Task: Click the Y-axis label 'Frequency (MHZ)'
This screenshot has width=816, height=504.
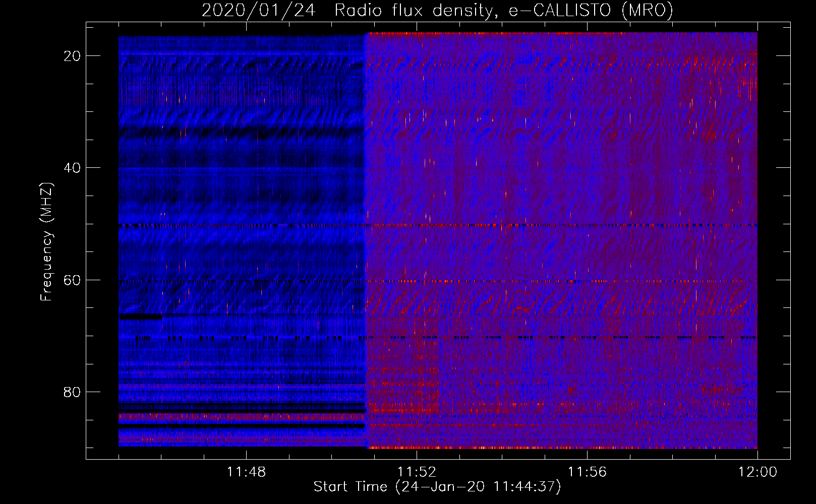Action: tap(46, 242)
